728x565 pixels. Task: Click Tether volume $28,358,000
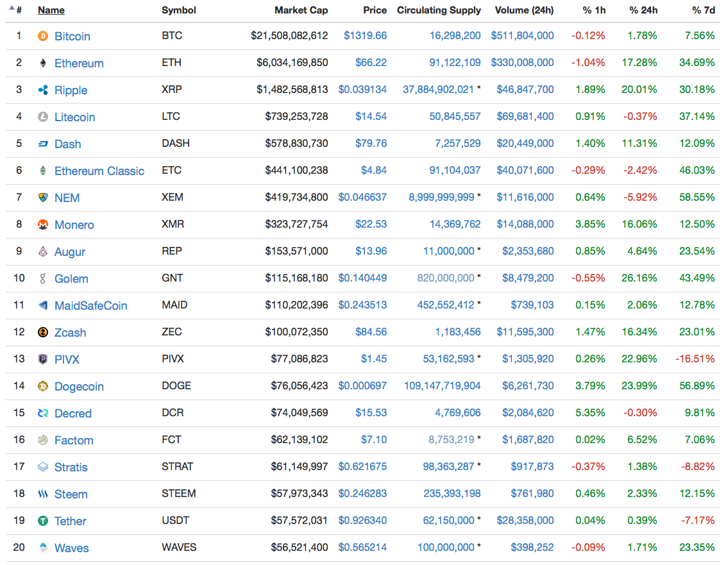point(525,521)
